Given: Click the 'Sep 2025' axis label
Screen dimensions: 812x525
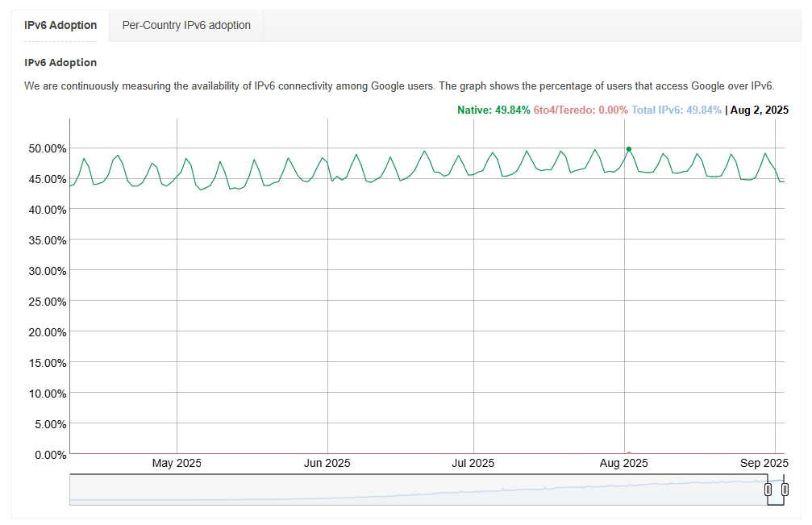Looking at the screenshot, I should pos(764,463).
